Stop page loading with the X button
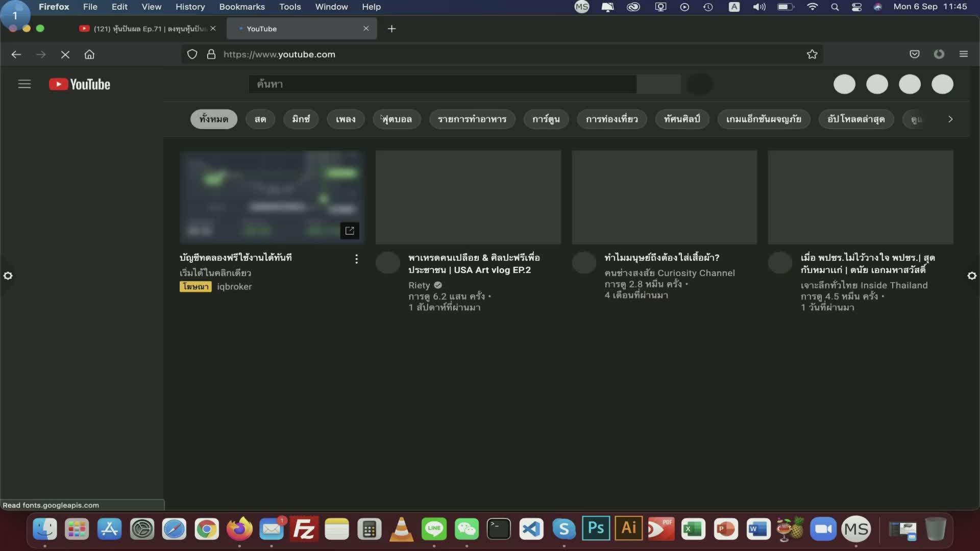980x551 pixels. click(65, 55)
